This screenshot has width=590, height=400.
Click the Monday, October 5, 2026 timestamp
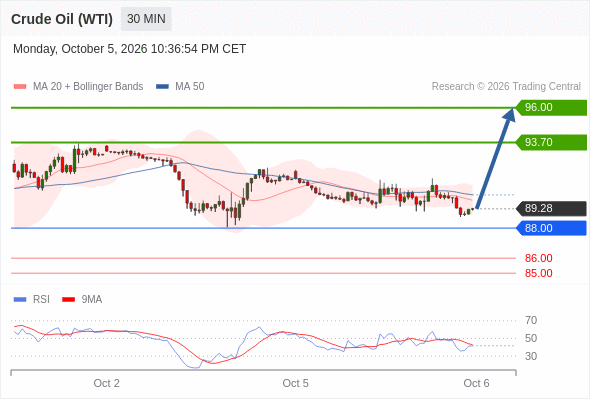[x=129, y=49]
